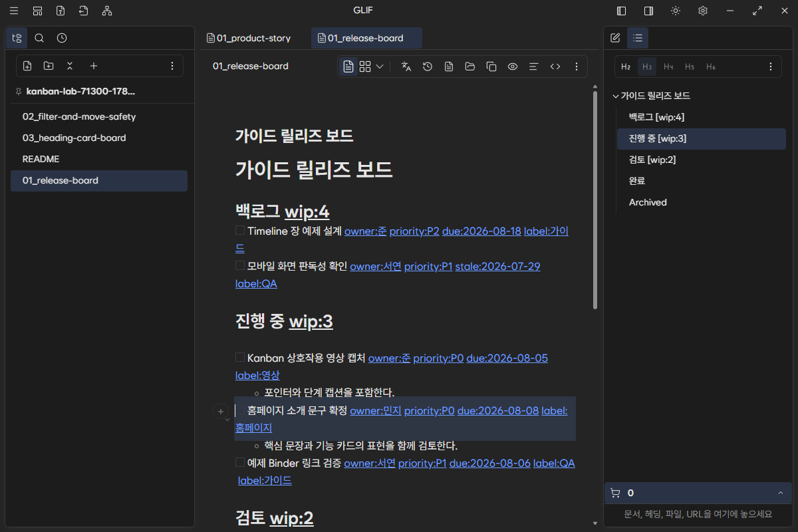The image size is (798, 532).
Task: Set the outline depth to H2
Action: point(626,66)
